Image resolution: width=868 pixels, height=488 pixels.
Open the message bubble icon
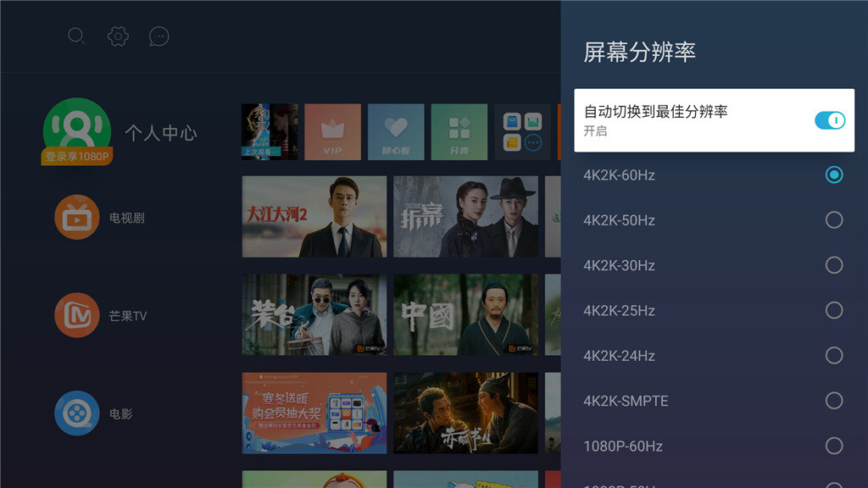pos(159,36)
